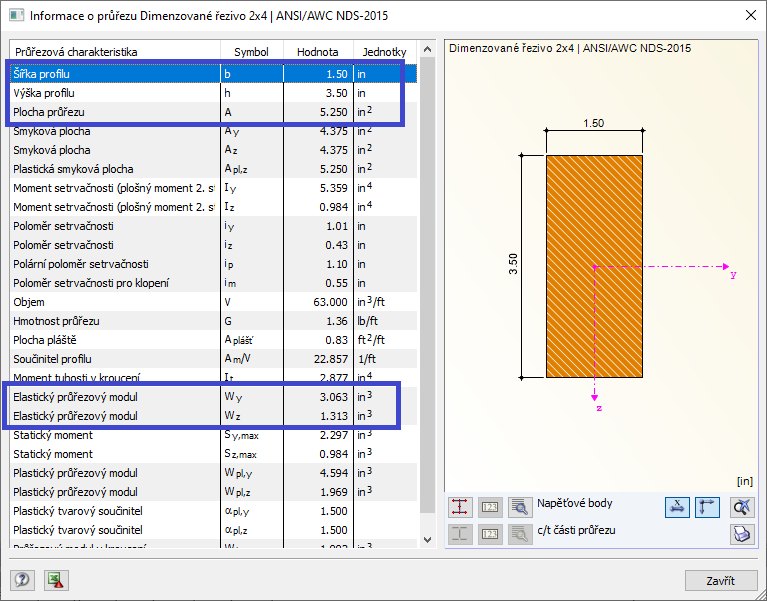Select Elastický průřezový modul Wz row
The image size is (767, 601).
point(213,416)
